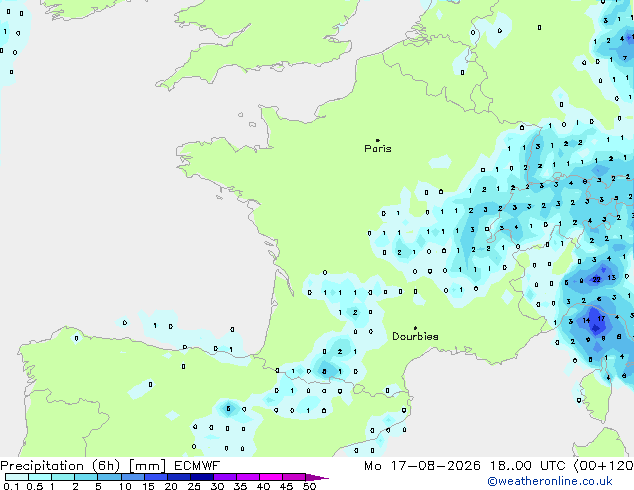The height and width of the screenshot is (490, 634).
Task: Click the Precipitation (6h) legend title
Action: (x=60, y=466)
